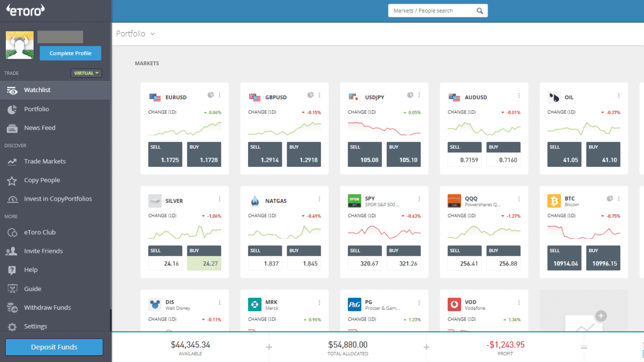The width and height of the screenshot is (644, 362).
Task: Click GBPUSD portfolio pie icon
Action: coord(310,95)
